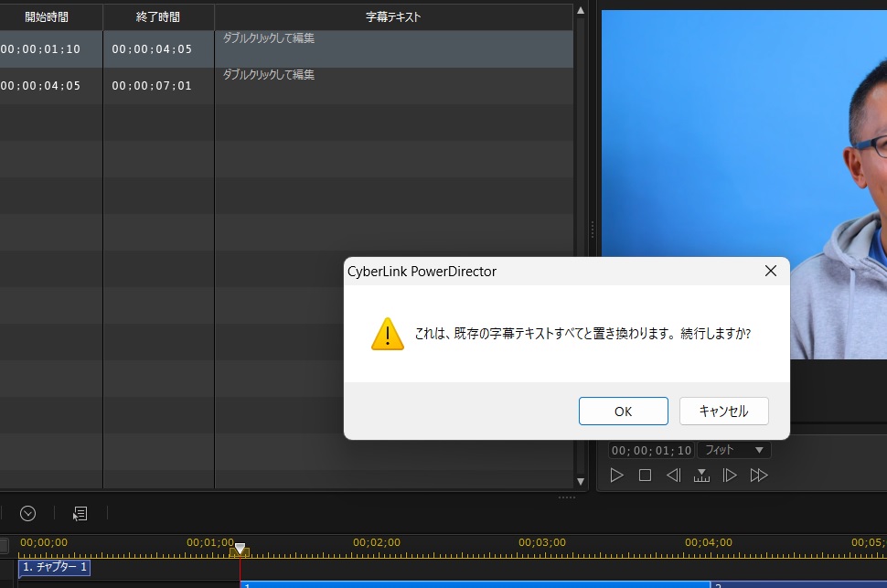Click end time 00;00;04;05 cell
887x588 pixels.
pos(158,49)
